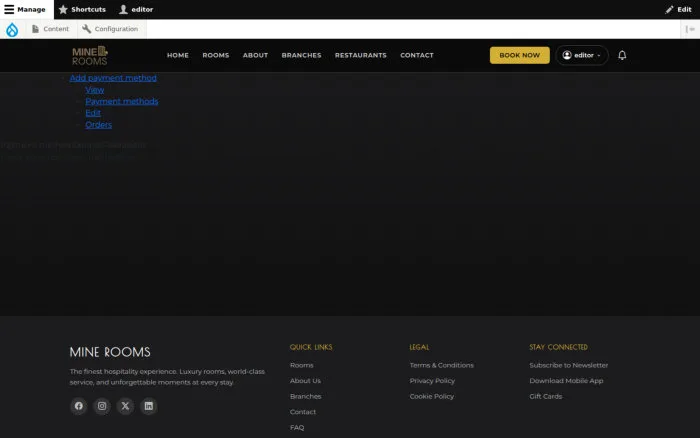The image size is (700, 438).
Task: Open the Manage hamburger menu
Action: (25, 9)
